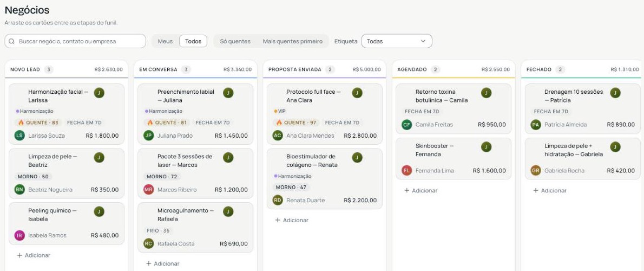This screenshot has height=271, width=644.
Task: Click the MORNO · 47 badge
Action: 291,187
